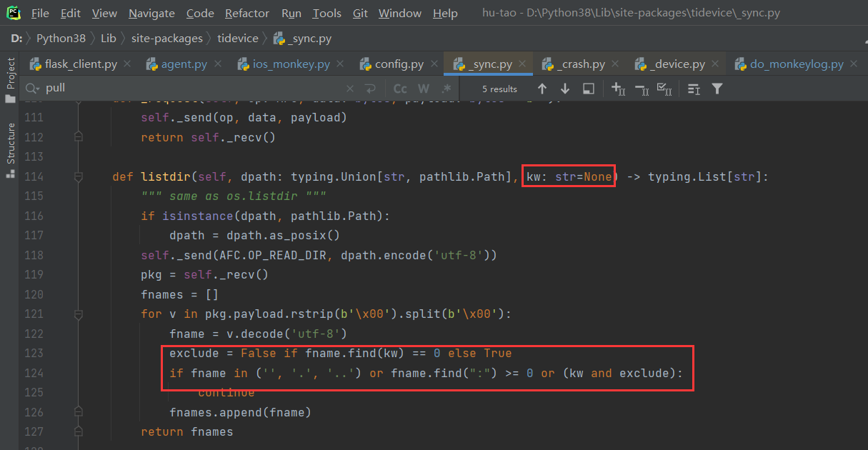Image resolution: width=868 pixels, height=450 pixels.
Task: Clear the search text
Action: [x=350, y=89]
